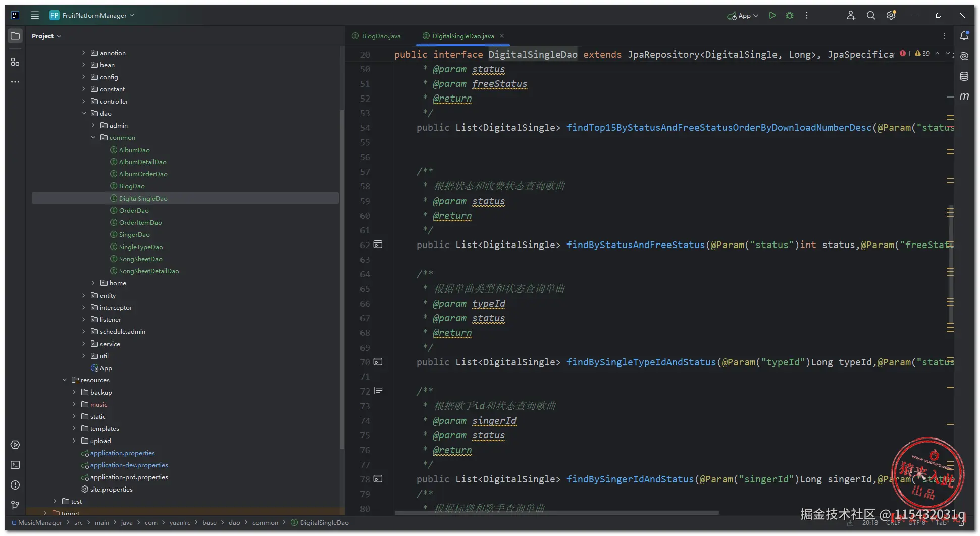Image resolution: width=980 pixels, height=536 pixels.
Task: Open Code With Me menu
Action: coord(851,15)
